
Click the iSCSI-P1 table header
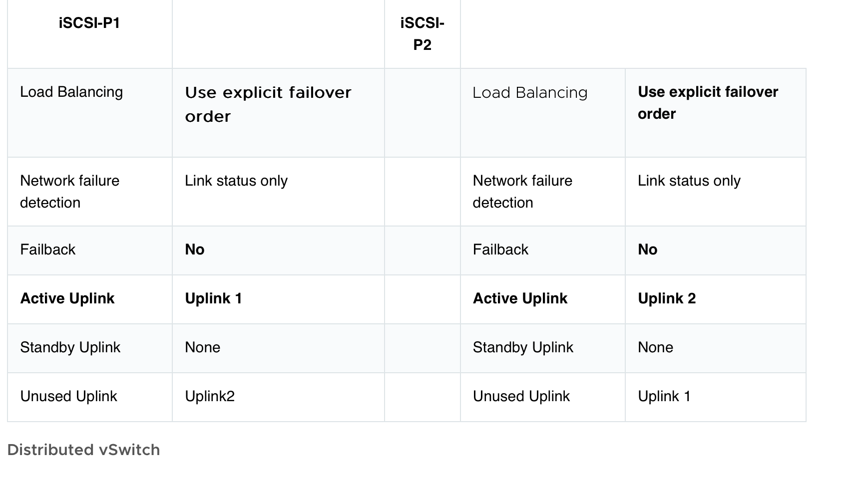pos(89,23)
